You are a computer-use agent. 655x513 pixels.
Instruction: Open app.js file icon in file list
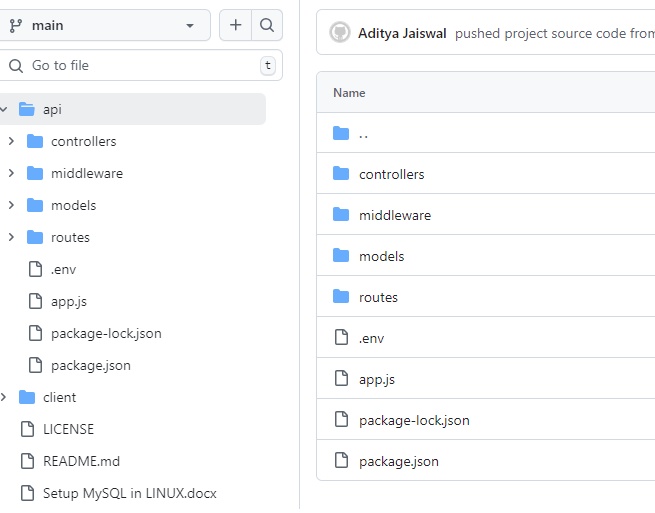341,379
